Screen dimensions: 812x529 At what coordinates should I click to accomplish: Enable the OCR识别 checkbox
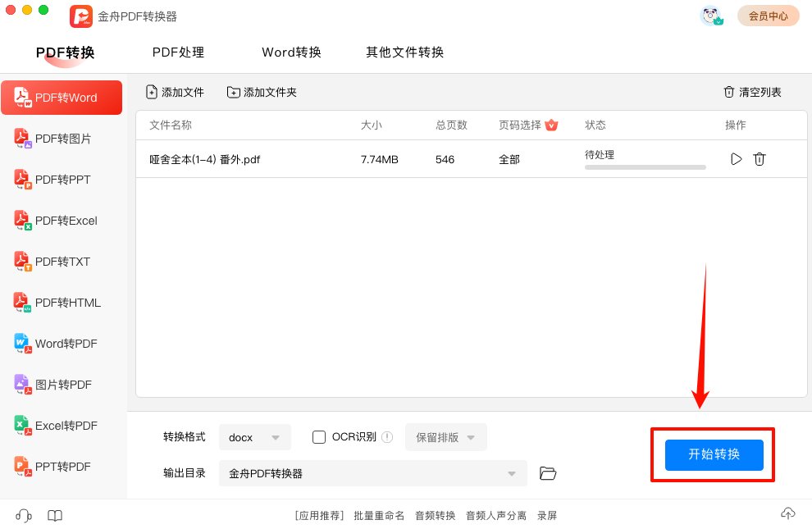pyautogui.click(x=320, y=437)
